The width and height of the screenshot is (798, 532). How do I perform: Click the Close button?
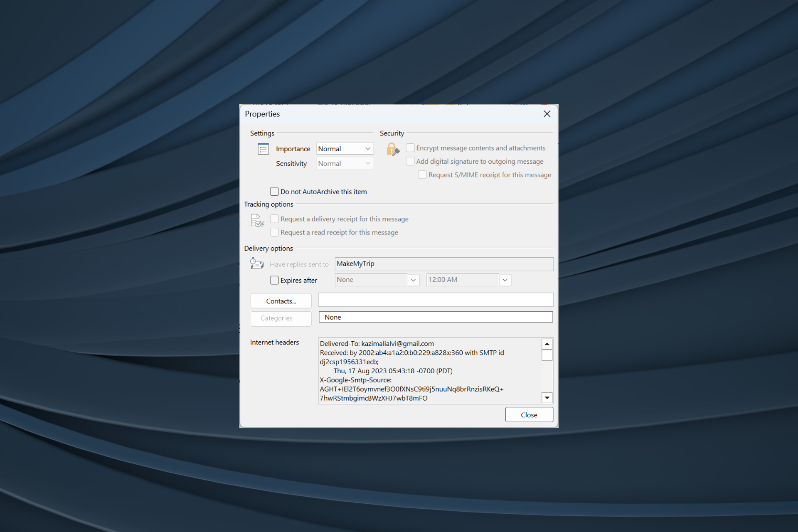pyautogui.click(x=528, y=415)
